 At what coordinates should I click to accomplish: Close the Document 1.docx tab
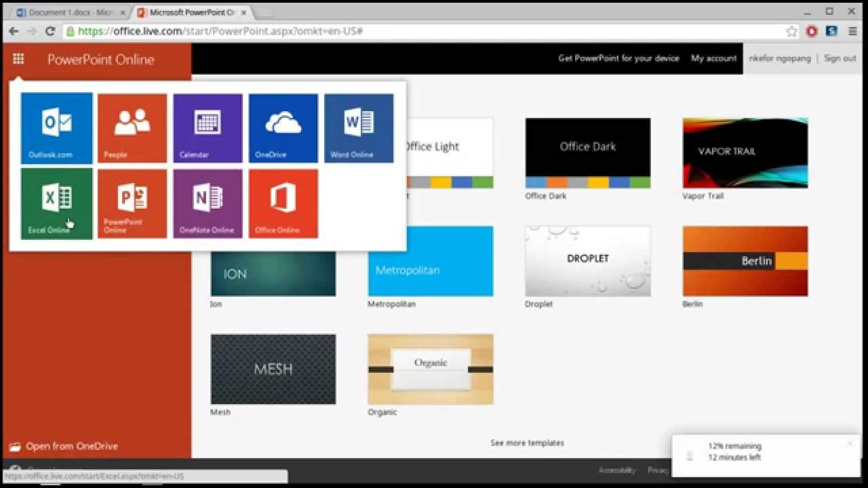[x=123, y=12]
